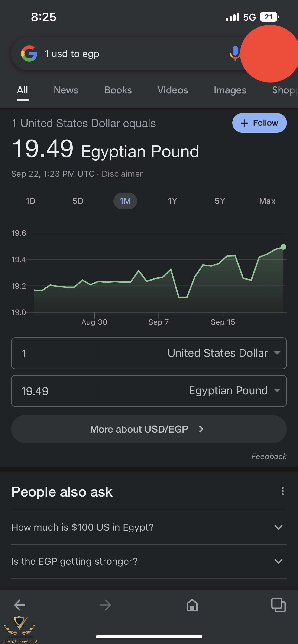The width and height of the screenshot is (298, 644).
Task: Go back using the browser back arrow
Action: coord(19,605)
